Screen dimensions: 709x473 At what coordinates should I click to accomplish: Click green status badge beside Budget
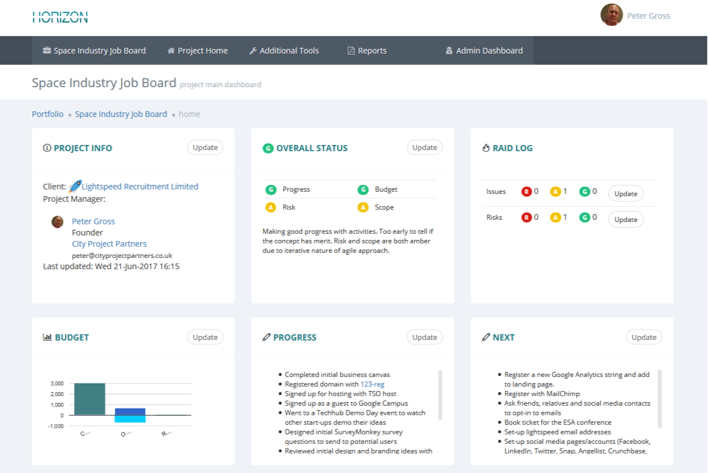pos(363,189)
